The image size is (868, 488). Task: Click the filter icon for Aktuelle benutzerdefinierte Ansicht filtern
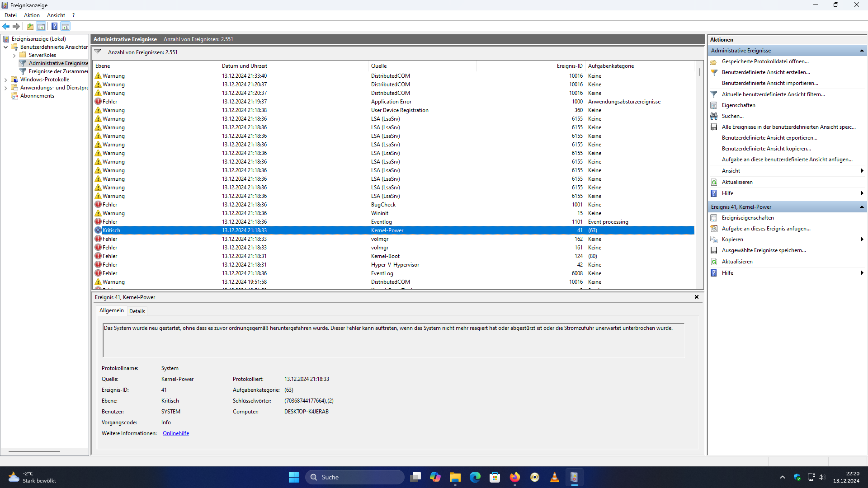tap(714, 94)
